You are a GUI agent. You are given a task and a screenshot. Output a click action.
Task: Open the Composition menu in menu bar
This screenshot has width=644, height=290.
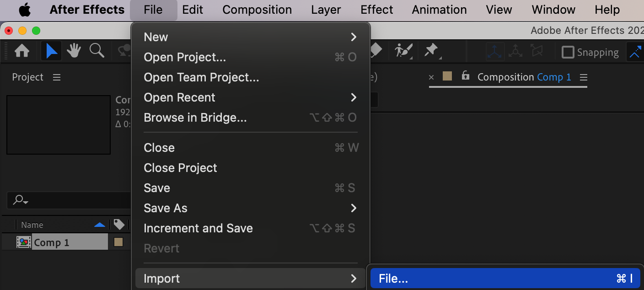pyautogui.click(x=257, y=10)
